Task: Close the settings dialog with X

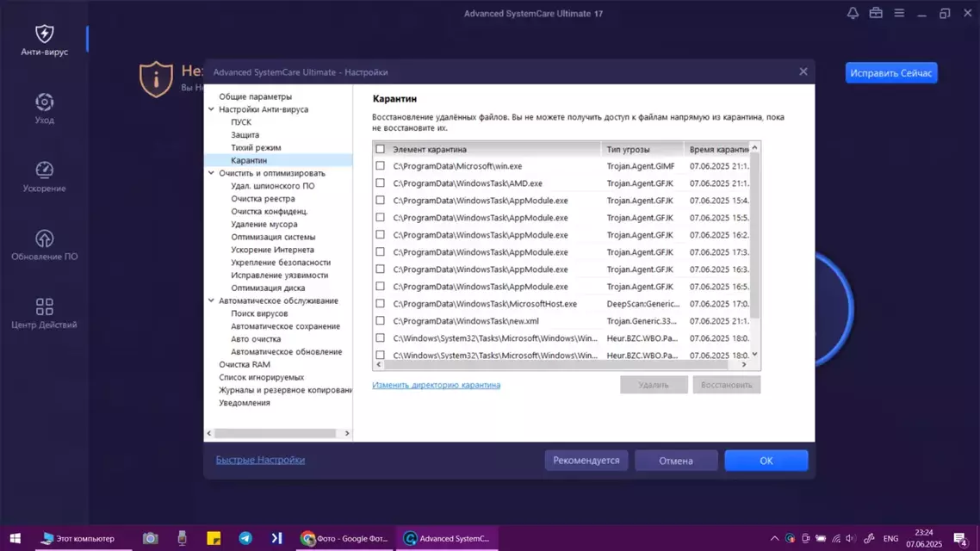Action: click(803, 71)
